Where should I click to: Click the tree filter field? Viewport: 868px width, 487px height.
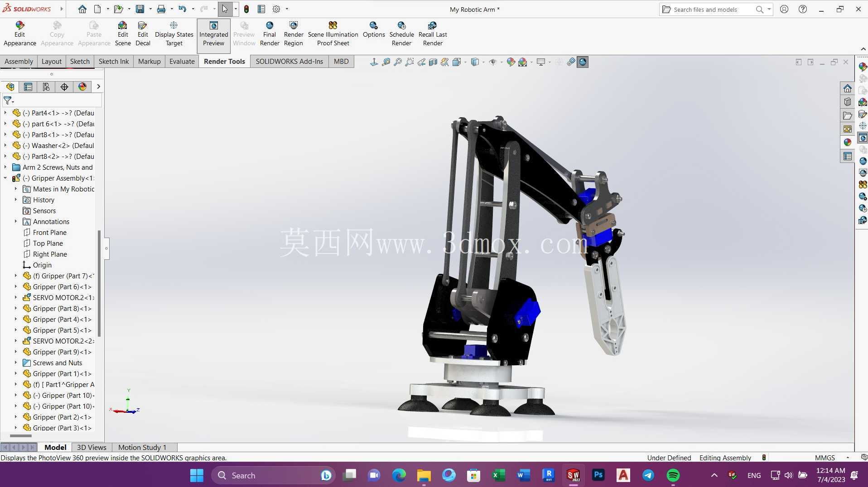point(52,100)
